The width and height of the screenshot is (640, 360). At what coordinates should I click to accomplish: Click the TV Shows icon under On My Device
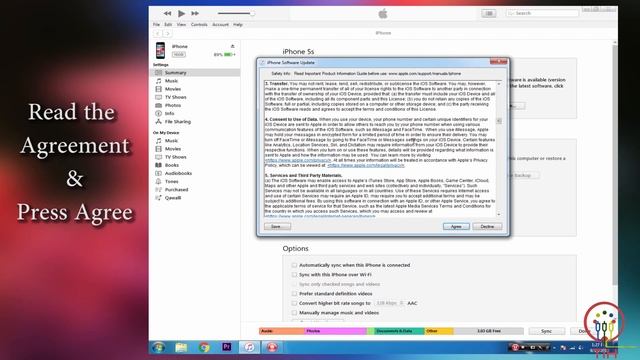[x=159, y=157]
